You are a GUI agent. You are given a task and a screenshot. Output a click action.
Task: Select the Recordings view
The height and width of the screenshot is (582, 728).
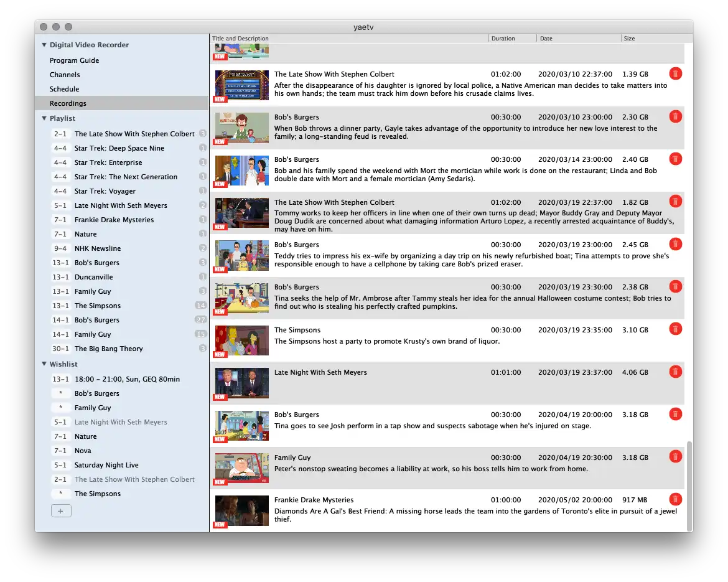(121, 103)
